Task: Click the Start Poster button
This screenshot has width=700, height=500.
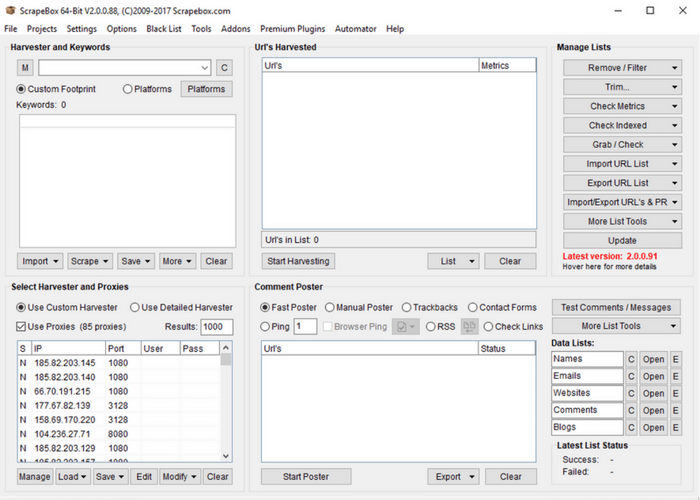Action: [x=306, y=476]
